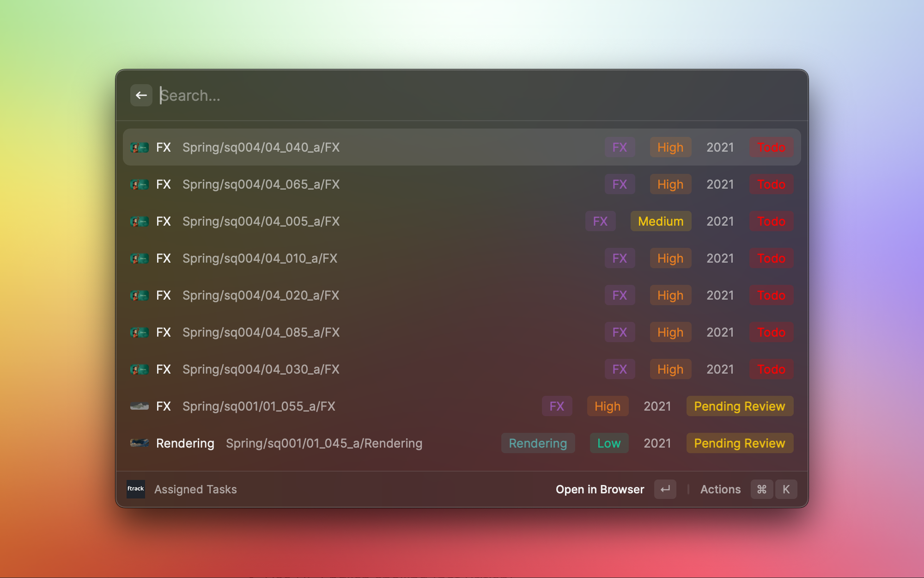Viewport: 924px width, 578px height.
Task: Click the teal Rendering type tag
Action: point(538,443)
